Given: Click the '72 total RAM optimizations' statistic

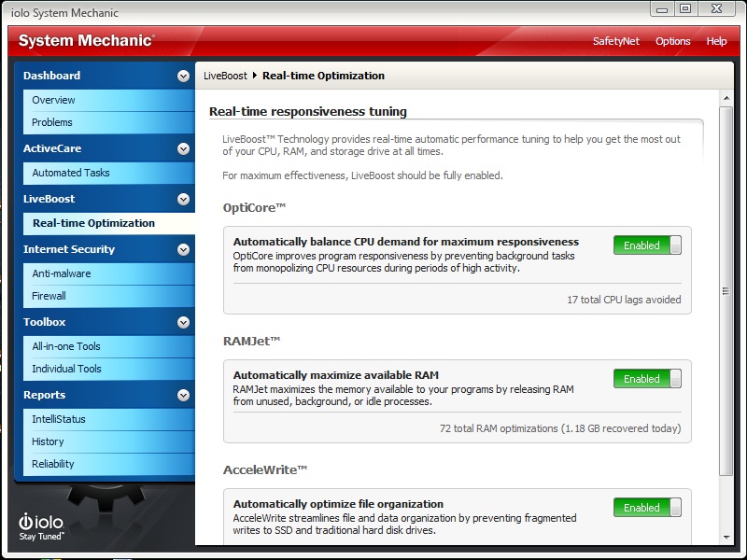Looking at the screenshot, I should (560, 428).
